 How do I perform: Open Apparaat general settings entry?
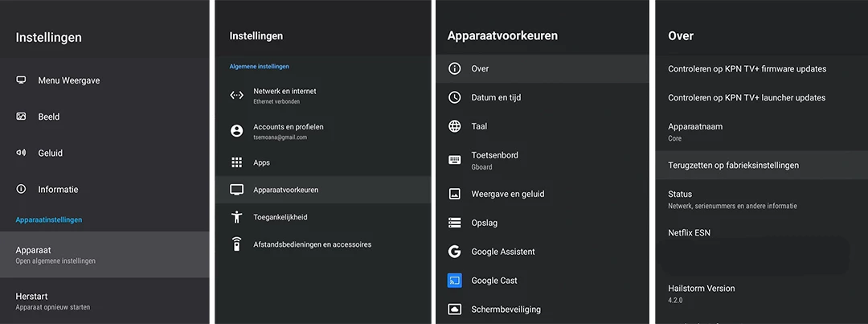tap(104, 254)
